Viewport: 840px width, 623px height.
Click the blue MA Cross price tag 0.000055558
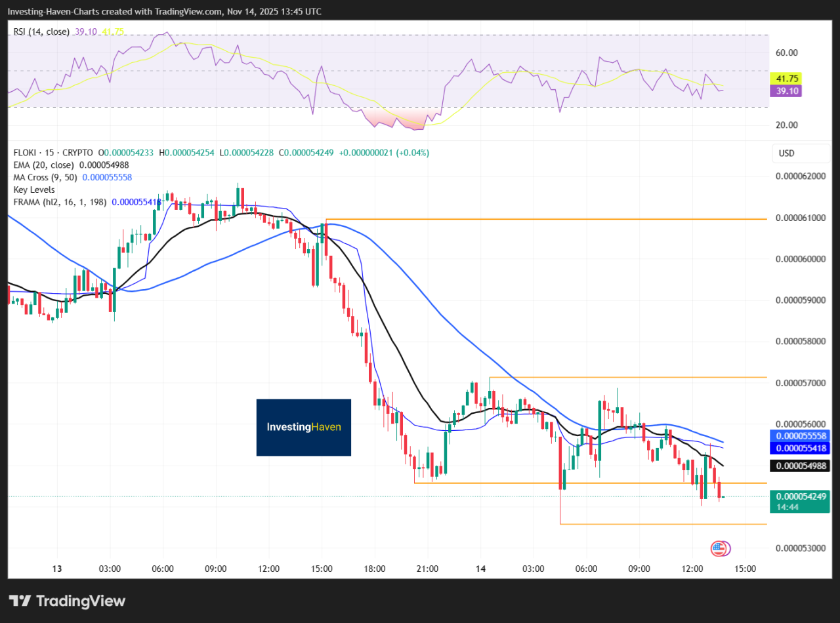click(801, 436)
